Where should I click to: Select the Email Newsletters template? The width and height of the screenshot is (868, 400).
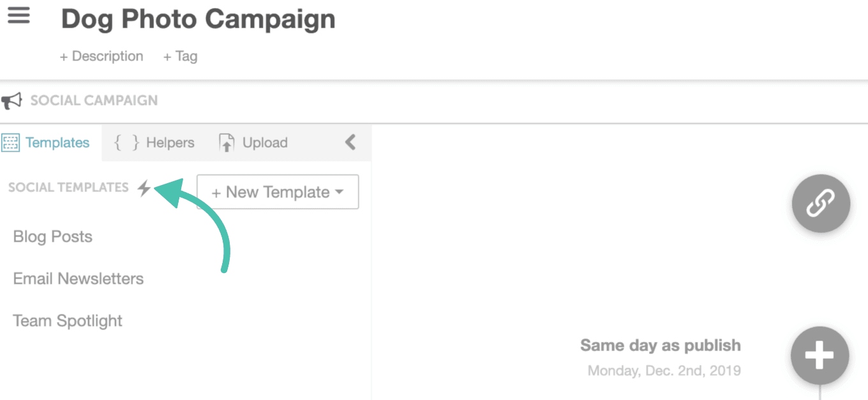tap(79, 279)
